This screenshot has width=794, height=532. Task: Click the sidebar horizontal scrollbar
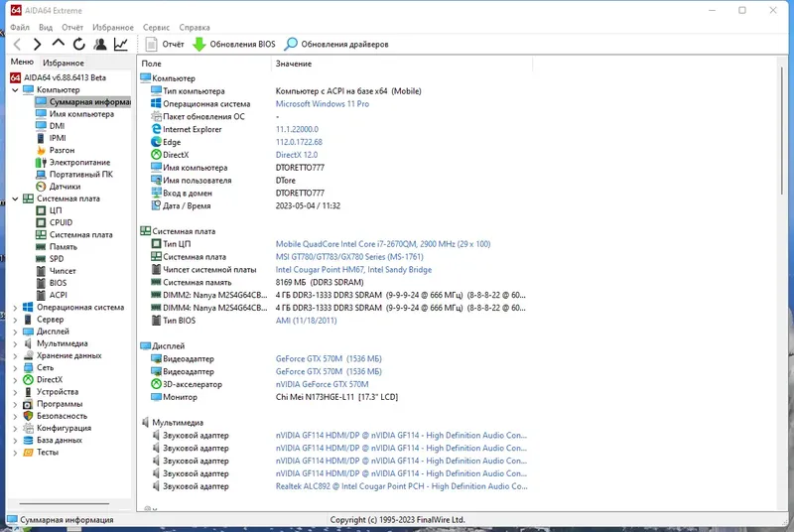point(65,503)
